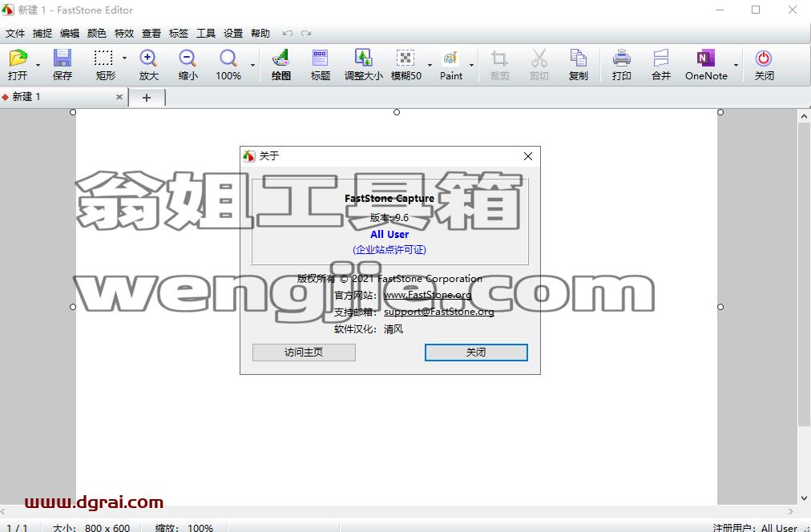Image resolution: width=811 pixels, height=532 pixels.
Task: Click the undo arrow in the menu bar
Action: pyautogui.click(x=288, y=33)
